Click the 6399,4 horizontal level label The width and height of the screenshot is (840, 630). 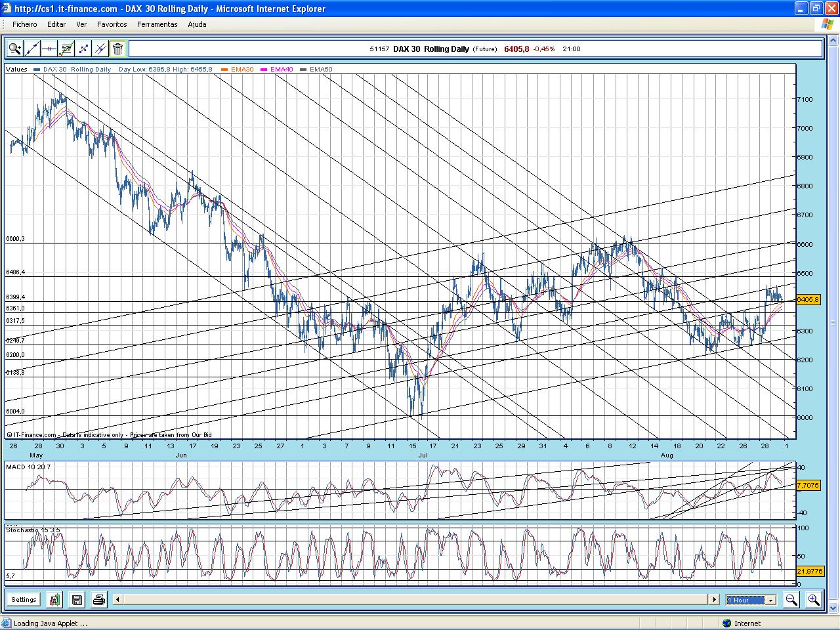pyautogui.click(x=15, y=297)
